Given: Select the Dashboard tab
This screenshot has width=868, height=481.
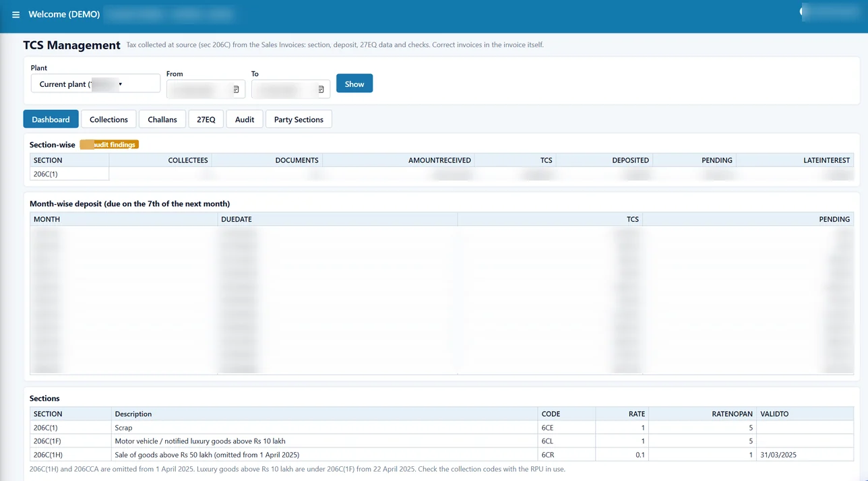Looking at the screenshot, I should click(51, 119).
